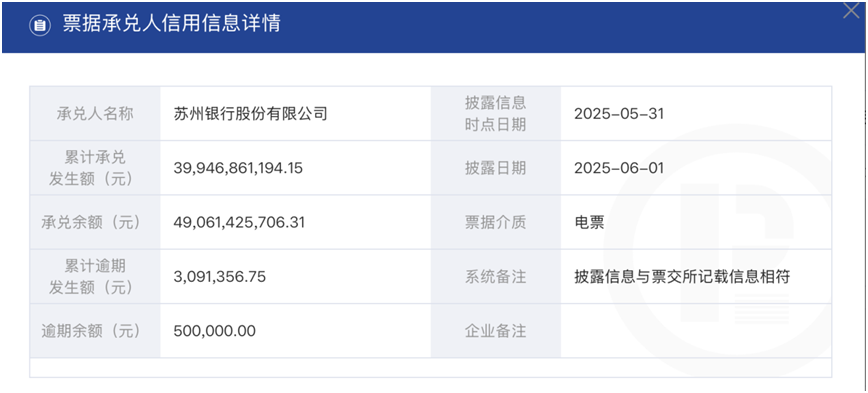Click the overdue balance value 500,000.00
The width and height of the screenshot is (868, 393).
tap(215, 331)
